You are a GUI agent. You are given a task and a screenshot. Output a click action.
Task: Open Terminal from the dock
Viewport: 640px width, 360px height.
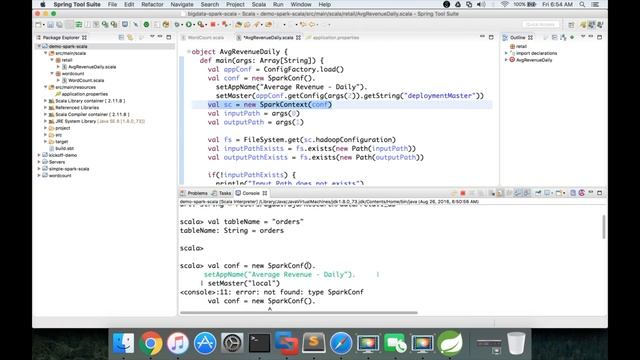point(259,343)
